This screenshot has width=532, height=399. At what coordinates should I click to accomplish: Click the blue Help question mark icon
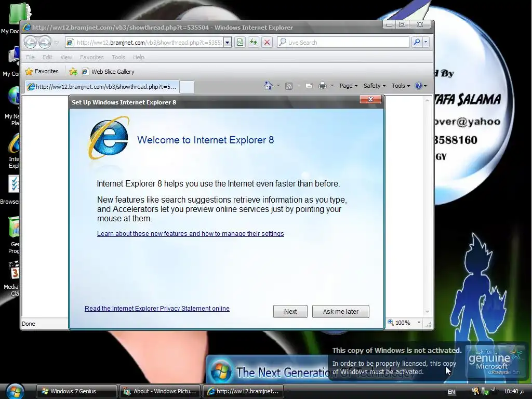419,86
